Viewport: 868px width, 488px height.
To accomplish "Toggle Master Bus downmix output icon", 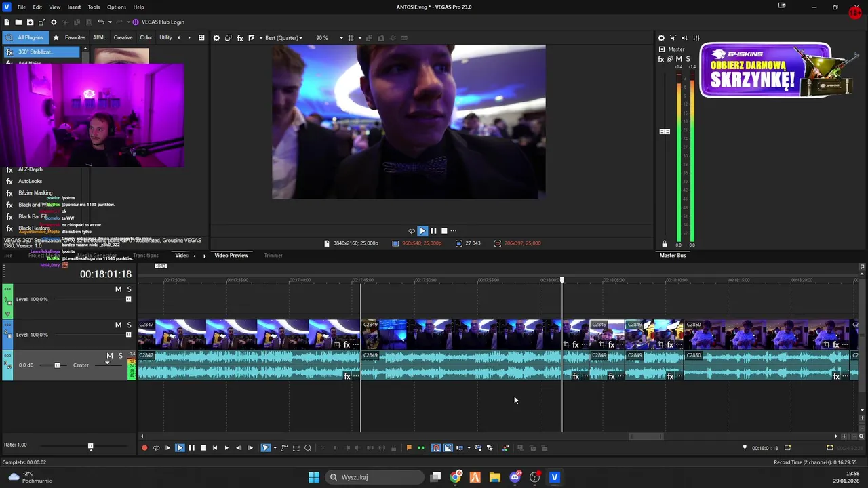I will tap(673, 38).
